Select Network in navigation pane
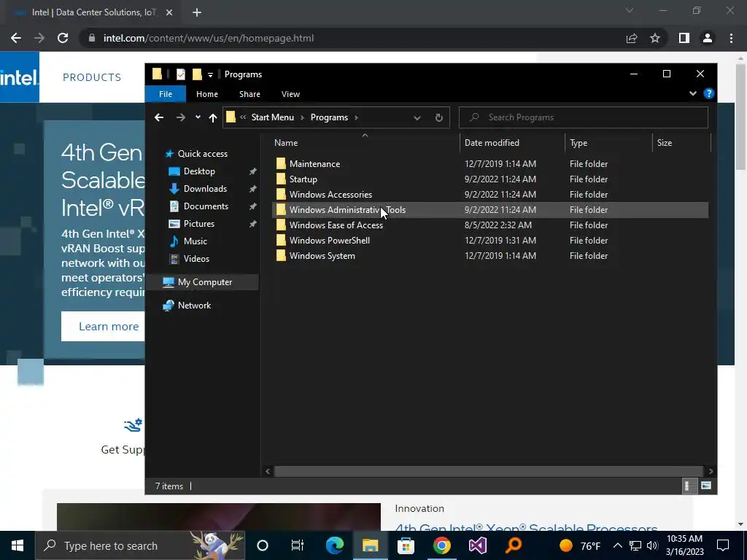 [x=194, y=306]
